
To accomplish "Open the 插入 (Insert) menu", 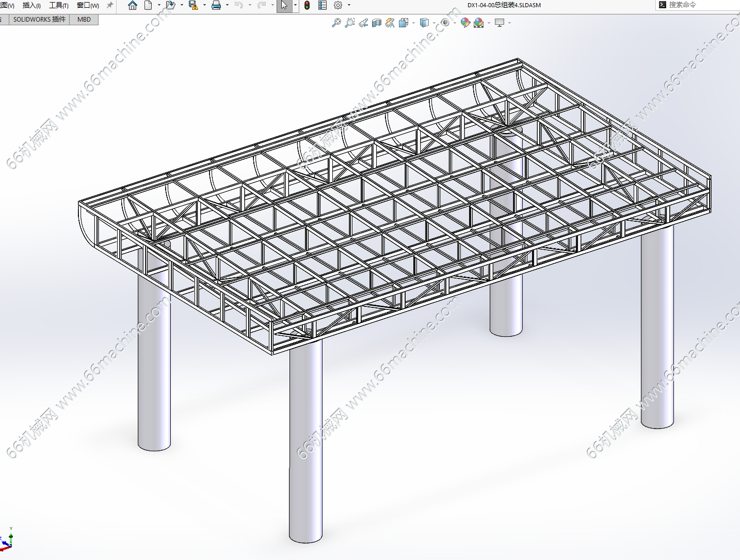I will click(31, 5).
